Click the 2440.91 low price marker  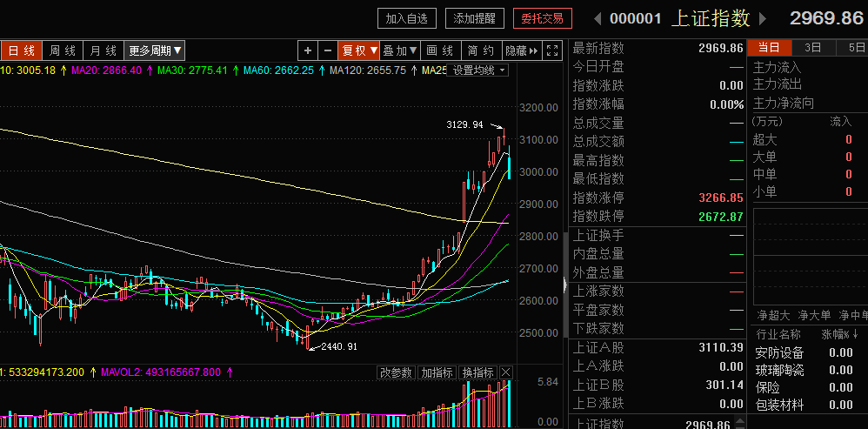339,346
